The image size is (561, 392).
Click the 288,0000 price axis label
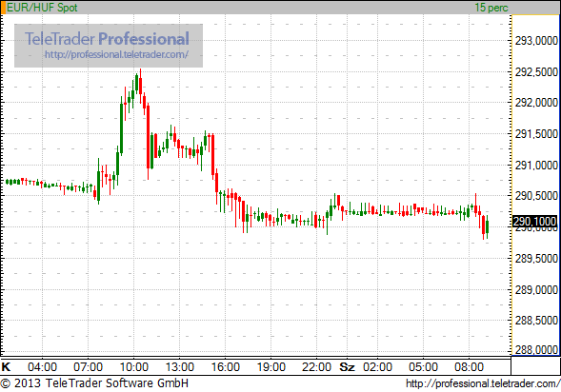pos(536,350)
